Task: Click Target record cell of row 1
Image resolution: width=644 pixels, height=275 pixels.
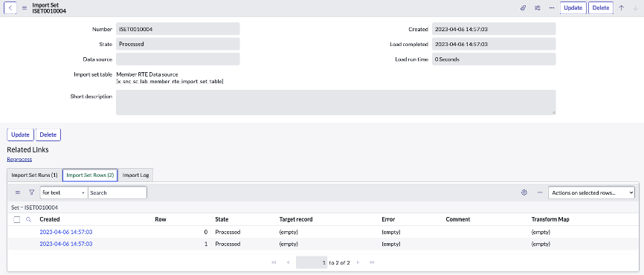Action: 289,244
